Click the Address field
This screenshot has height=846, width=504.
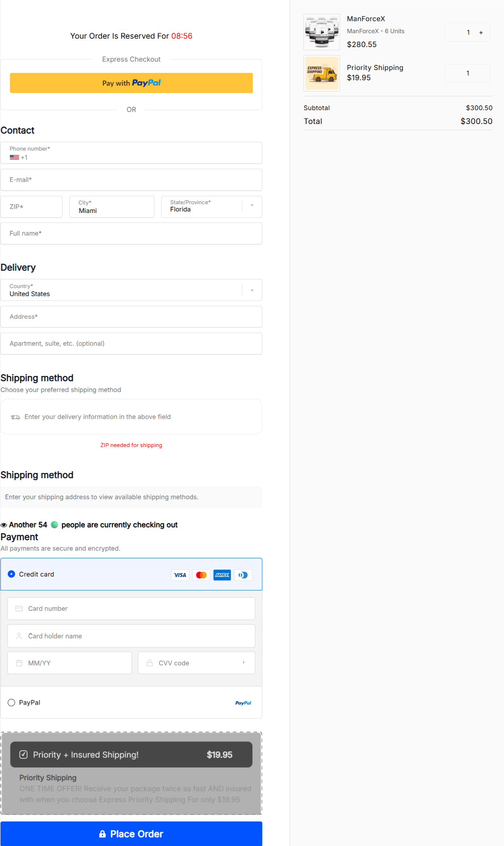pyautogui.click(x=131, y=317)
